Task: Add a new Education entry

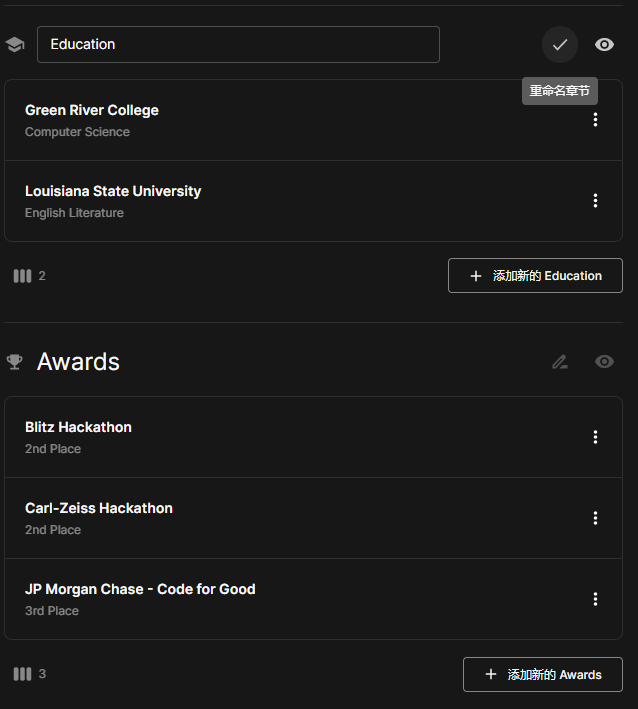Action: click(x=535, y=276)
